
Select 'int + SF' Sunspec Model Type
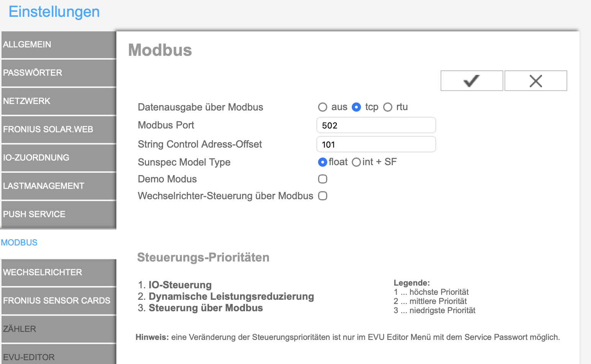pyautogui.click(x=356, y=162)
